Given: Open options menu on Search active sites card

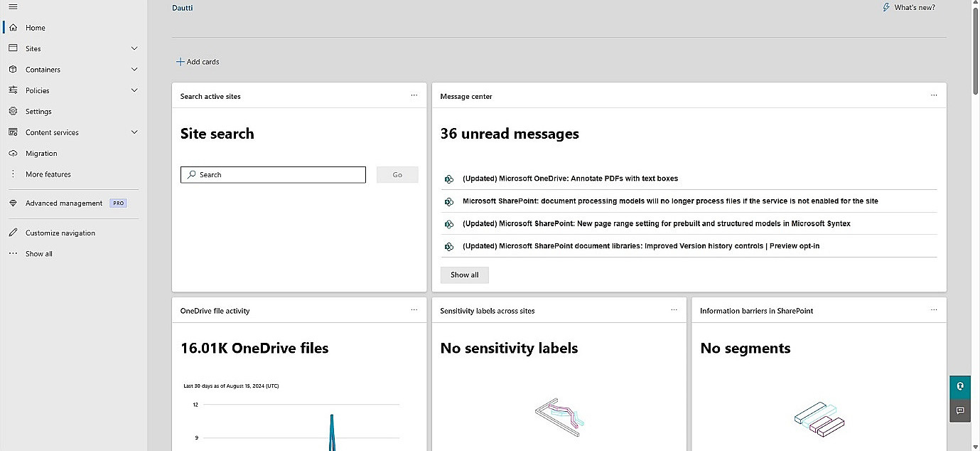Looking at the screenshot, I should (x=414, y=95).
